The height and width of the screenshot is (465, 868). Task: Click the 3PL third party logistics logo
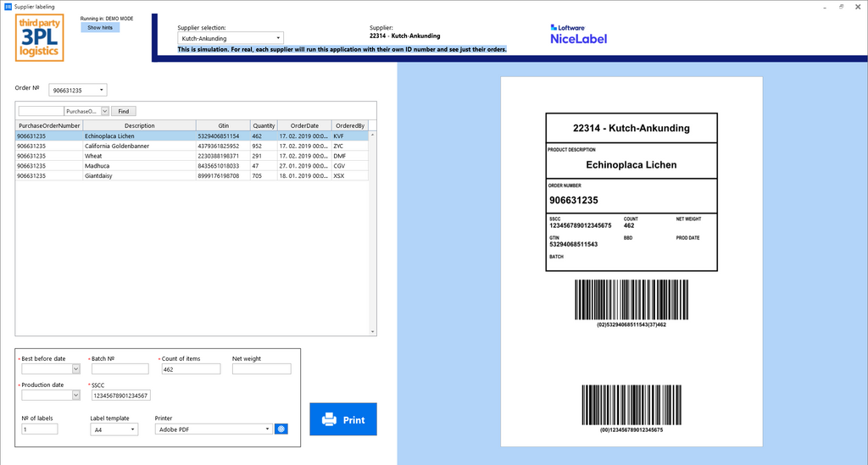pyautogui.click(x=39, y=37)
